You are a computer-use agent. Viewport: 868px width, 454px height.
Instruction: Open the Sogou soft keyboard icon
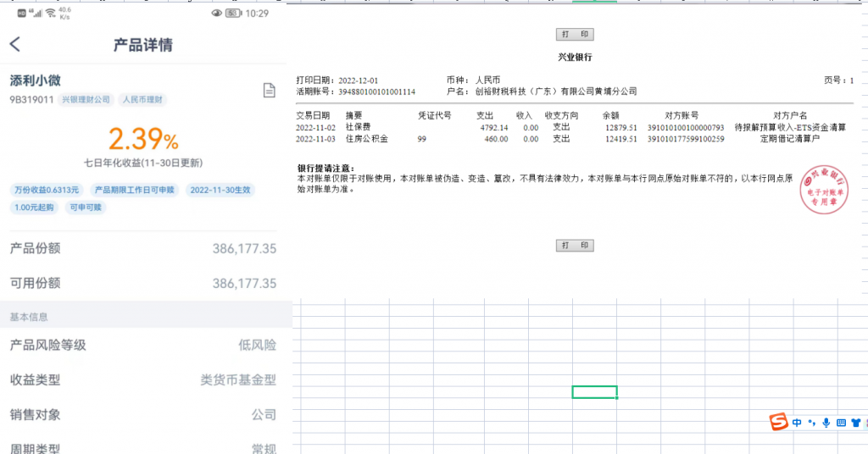[841, 423]
